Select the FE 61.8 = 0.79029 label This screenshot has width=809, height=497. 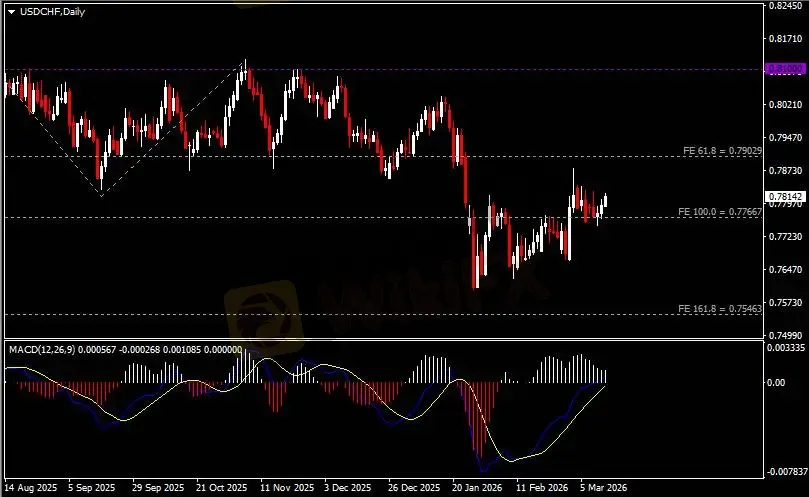click(722, 151)
